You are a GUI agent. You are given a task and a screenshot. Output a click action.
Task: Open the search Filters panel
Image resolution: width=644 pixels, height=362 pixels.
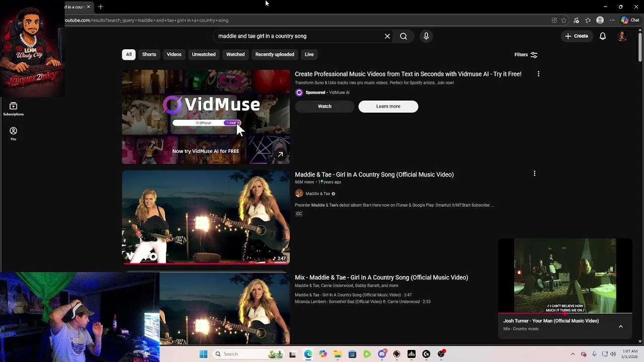coord(526,55)
